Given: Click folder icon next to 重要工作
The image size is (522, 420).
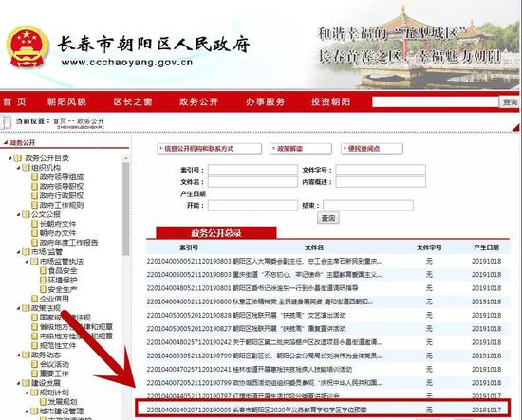Looking at the screenshot, I should (x=34, y=374).
